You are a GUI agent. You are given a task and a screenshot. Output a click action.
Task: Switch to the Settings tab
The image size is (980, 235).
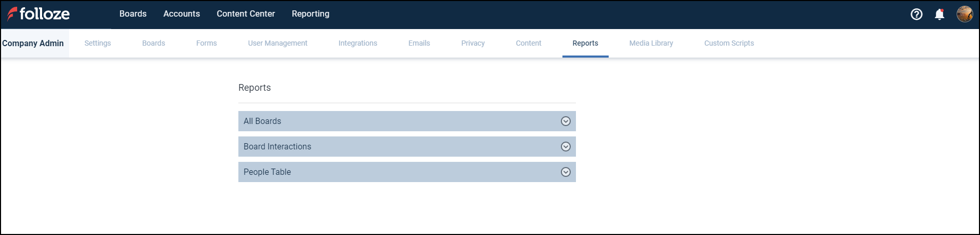pos(98,44)
